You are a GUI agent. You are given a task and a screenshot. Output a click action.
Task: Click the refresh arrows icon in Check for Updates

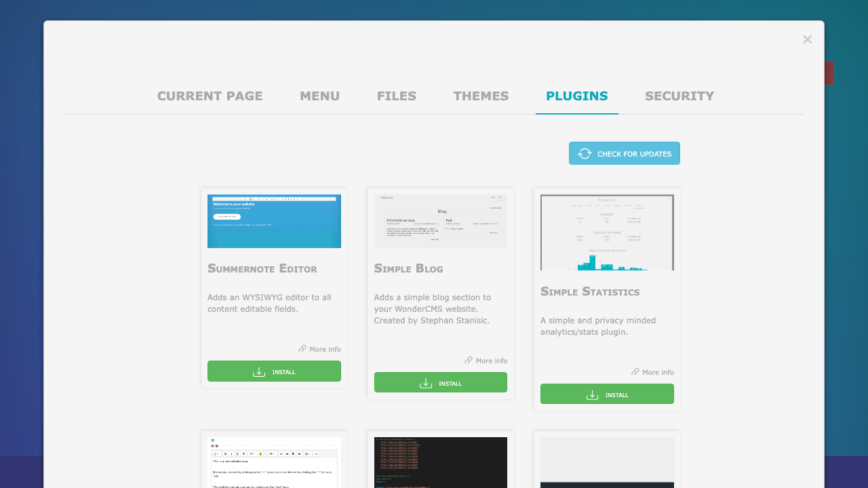tap(585, 154)
